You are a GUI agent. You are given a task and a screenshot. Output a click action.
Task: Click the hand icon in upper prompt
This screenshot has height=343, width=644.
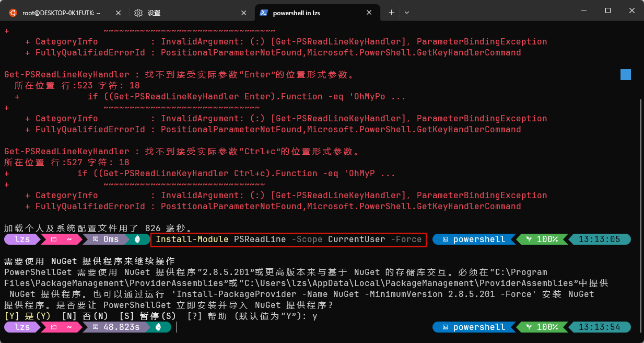point(138,239)
